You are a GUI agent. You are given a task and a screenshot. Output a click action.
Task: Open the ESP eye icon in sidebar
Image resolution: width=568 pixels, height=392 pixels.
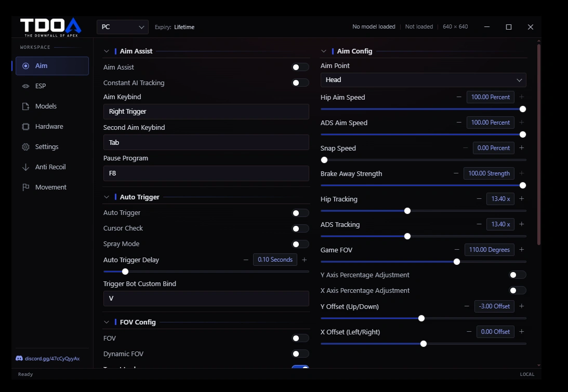point(25,86)
